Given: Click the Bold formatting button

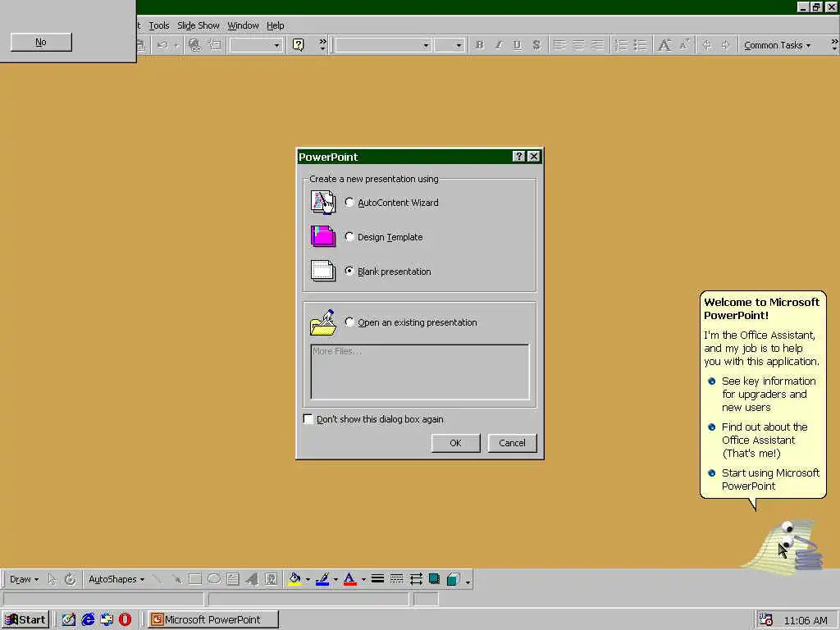Looking at the screenshot, I should (479, 46).
